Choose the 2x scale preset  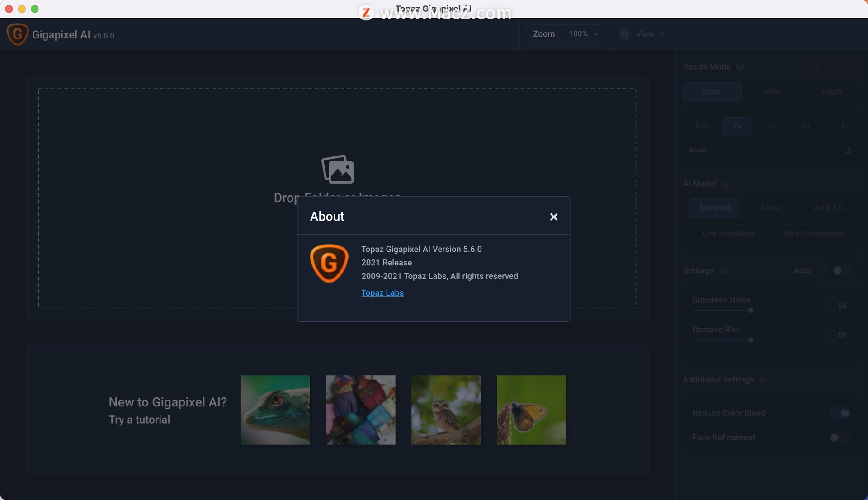pyautogui.click(x=737, y=127)
